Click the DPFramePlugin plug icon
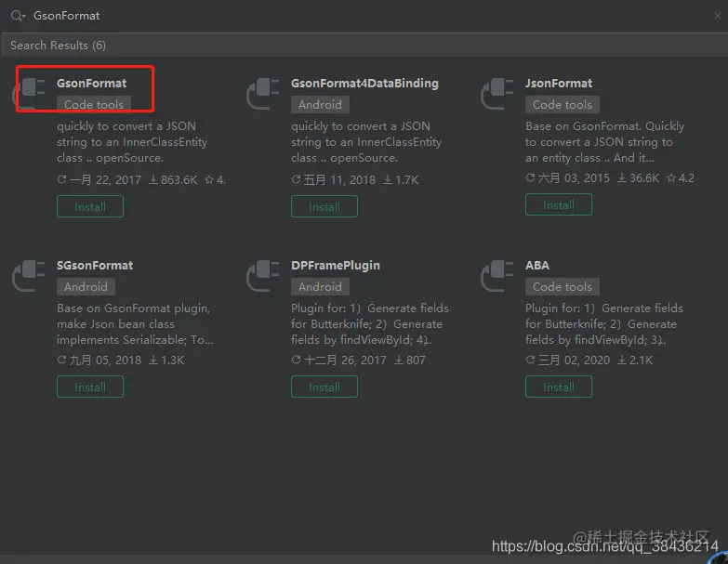The image size is (728, 564). click(x=263, y=276)
